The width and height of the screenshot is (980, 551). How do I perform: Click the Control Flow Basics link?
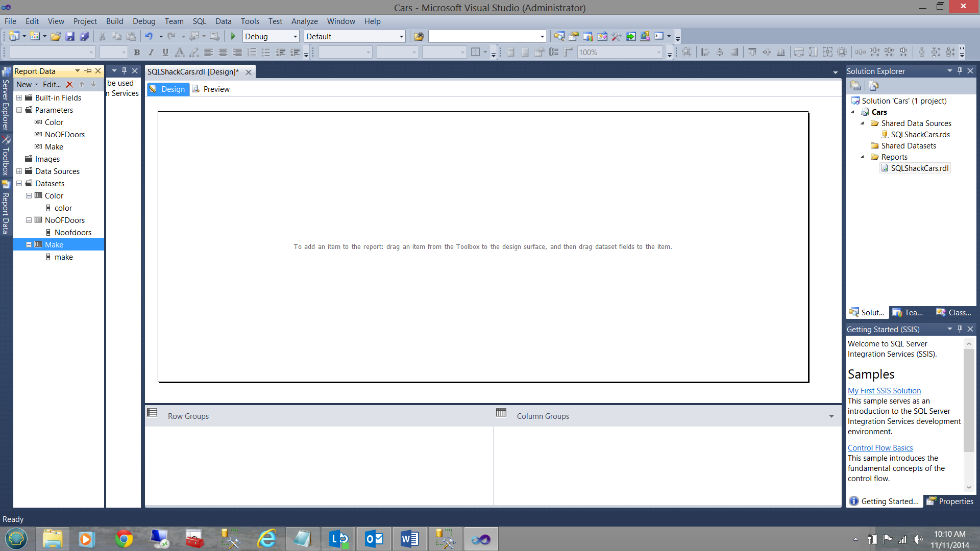point(880,448)
